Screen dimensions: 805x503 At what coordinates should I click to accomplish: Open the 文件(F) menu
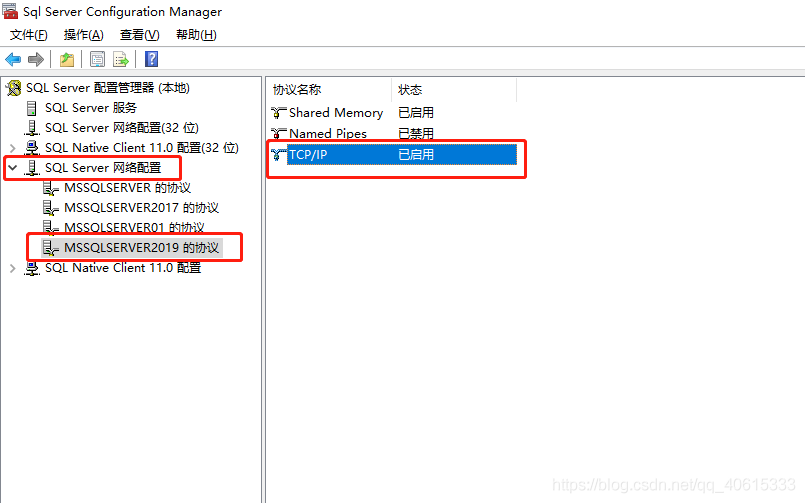tap(29, 35)
